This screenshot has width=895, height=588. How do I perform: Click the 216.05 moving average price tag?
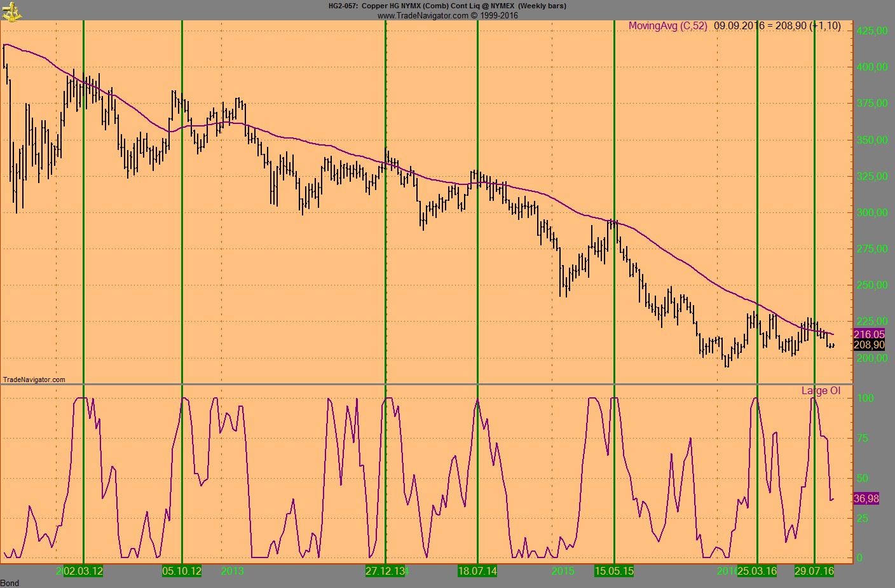869,334
